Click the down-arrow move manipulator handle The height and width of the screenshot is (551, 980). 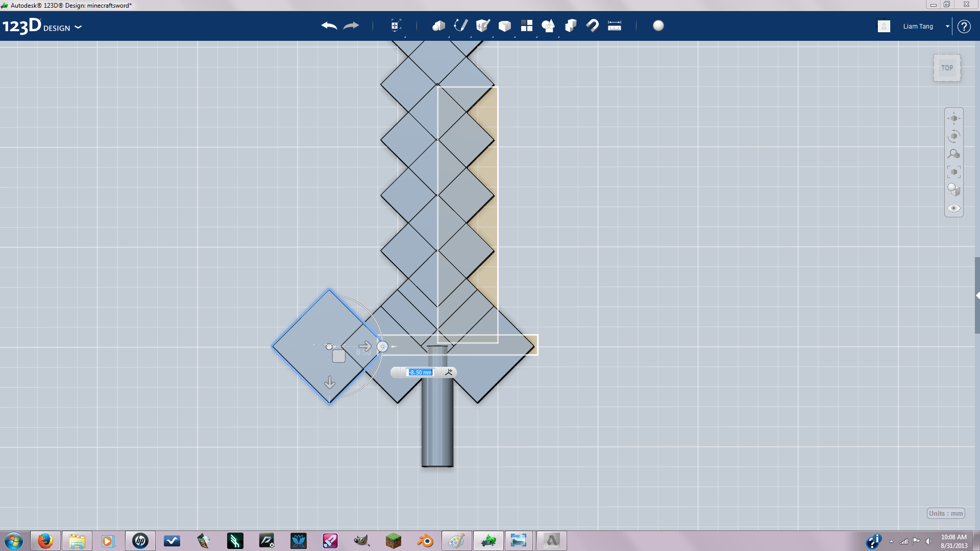[x=330, y=382]
